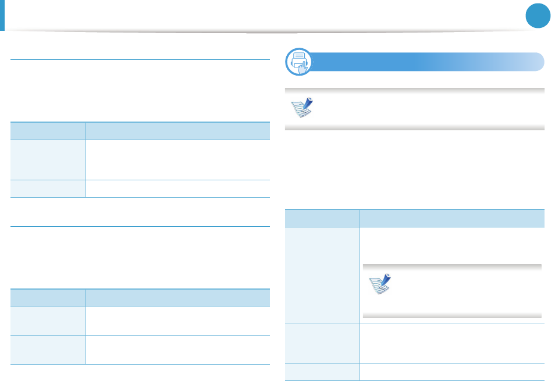Select the right table's header description cell
The width and height of the screenshot is (555, 392).
click(452, 218)
